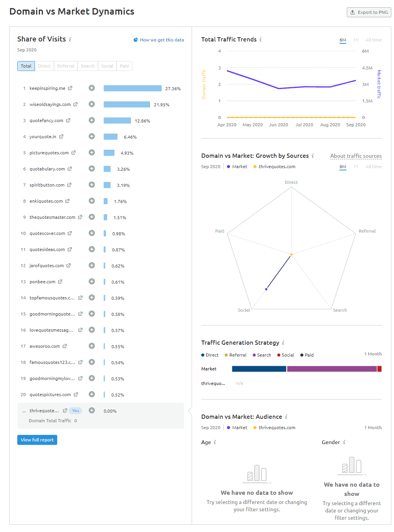394x532 pixels.
Task: Select the Paid traffic tab
Action: click(x=124, y=66)
